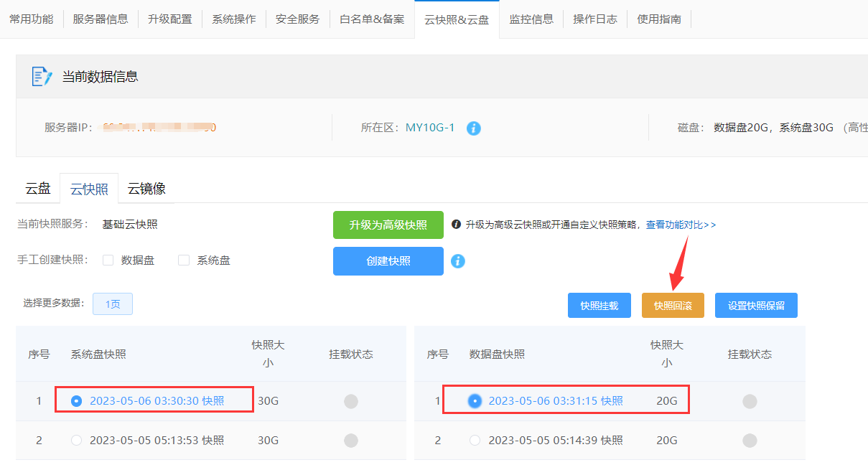This screenshot has width=868, height=470.
Task: Click mount status dot for 05:13:53 system snapshot
Action: click(350, 440)
